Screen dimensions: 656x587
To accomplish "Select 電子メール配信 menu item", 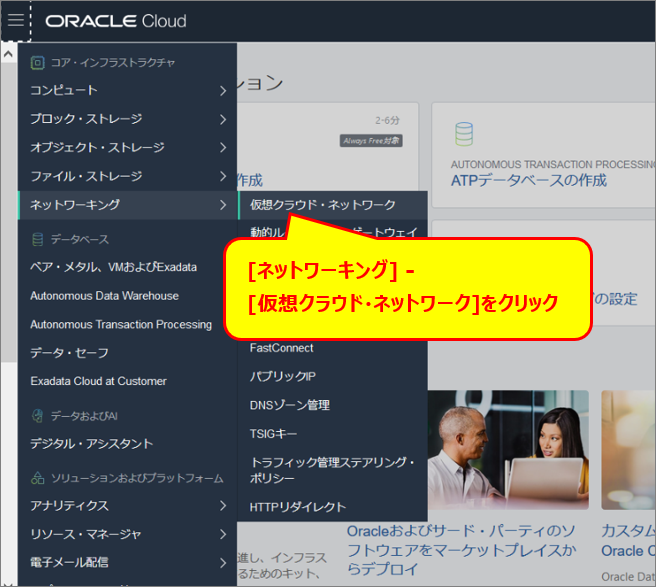I will pos(128,563).
